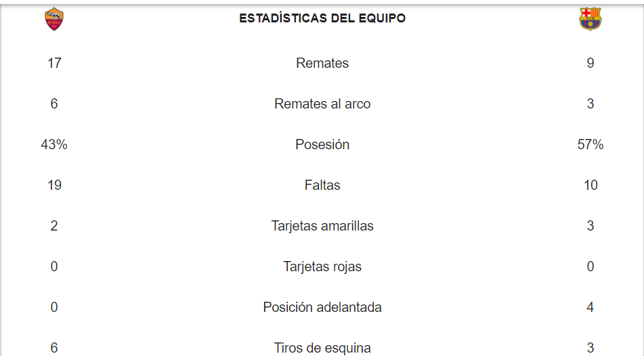This screenshot has height=356, width=644.
Task: Select the Estadísticas del Equipo heading
Action: 322,18
